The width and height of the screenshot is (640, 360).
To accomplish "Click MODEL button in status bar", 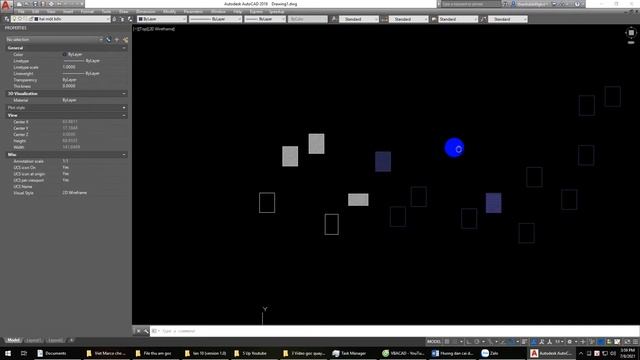I will click(x=434, y=342).
